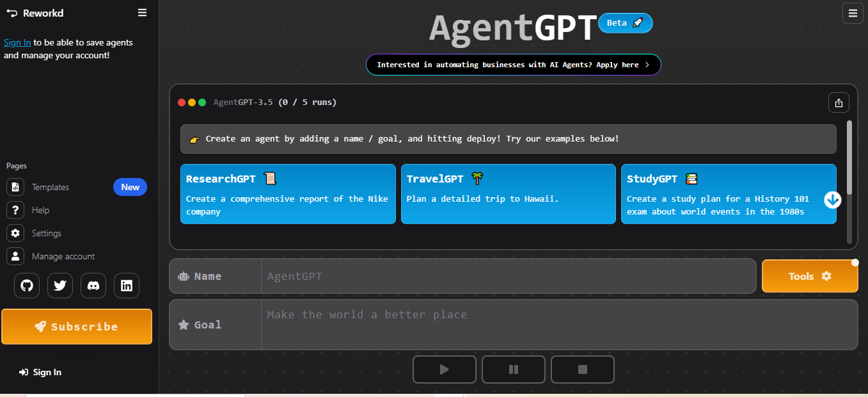Focus the Goal text area
Viewport: 868px width, 397px height.
coord(560,325)
